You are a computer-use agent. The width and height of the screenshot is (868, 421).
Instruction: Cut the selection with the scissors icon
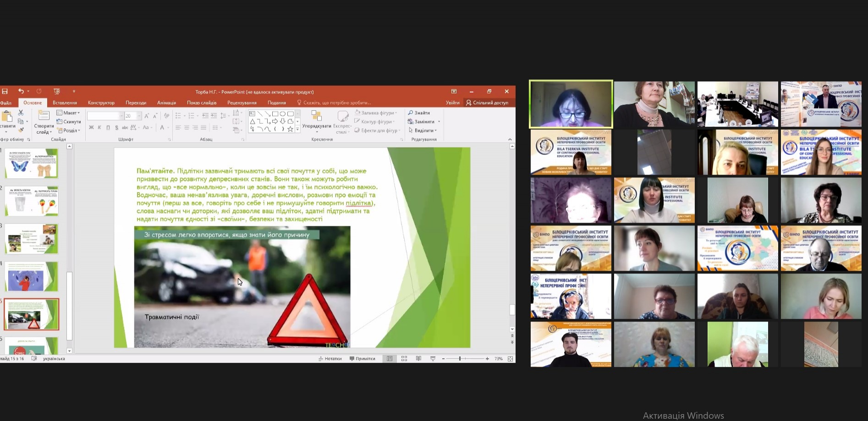tap(21, 113)
